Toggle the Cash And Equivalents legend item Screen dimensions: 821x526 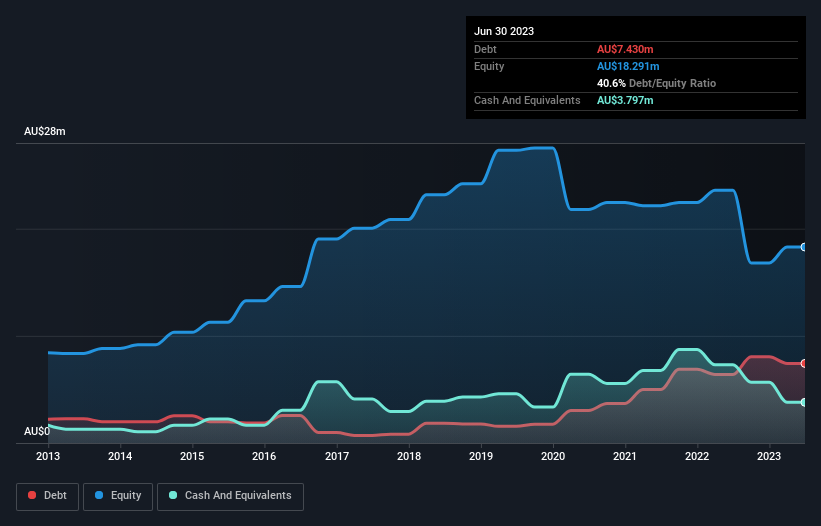coord(230,496)
